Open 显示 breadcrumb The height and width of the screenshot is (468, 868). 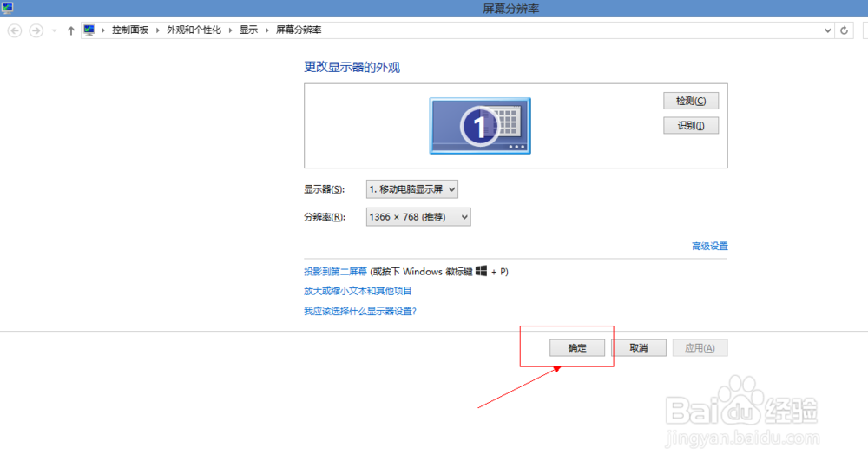[x=248, y=30]
